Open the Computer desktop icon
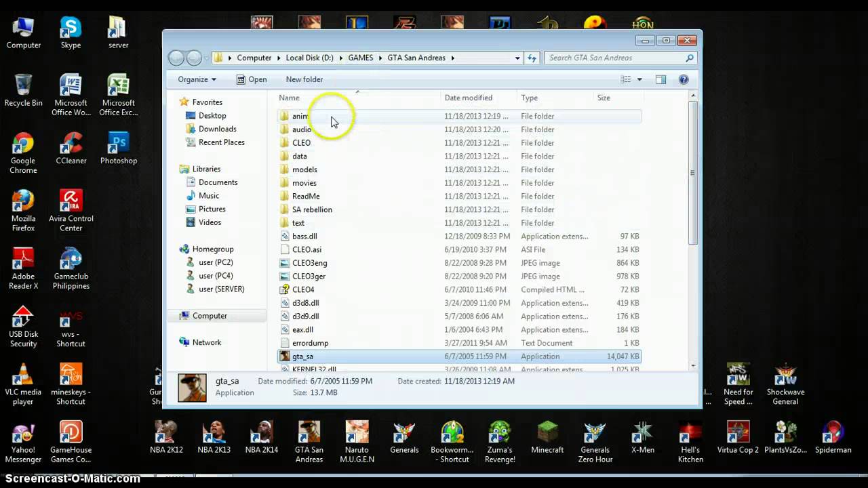This screenshot has width=868, height=488. (x=23, y=33)
